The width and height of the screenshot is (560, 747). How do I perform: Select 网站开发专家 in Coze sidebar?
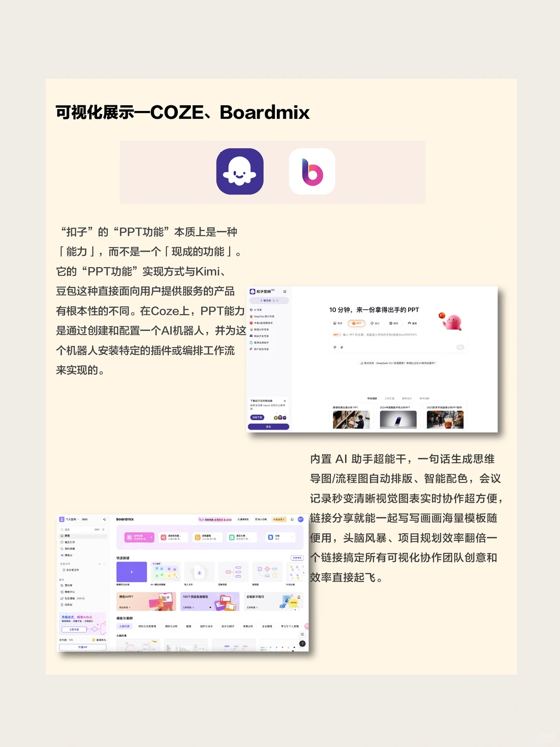(x=259, y=336)
